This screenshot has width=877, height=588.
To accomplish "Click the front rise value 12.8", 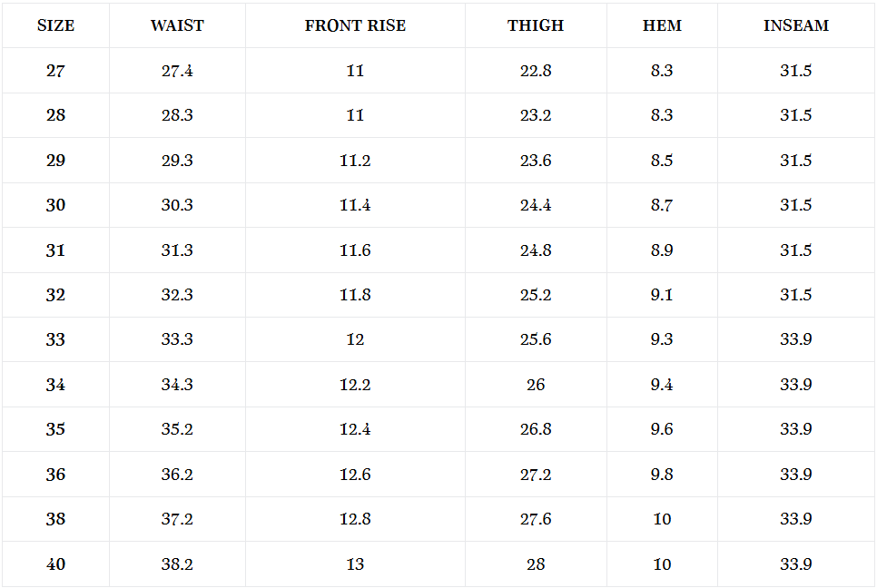I will 355,519.
